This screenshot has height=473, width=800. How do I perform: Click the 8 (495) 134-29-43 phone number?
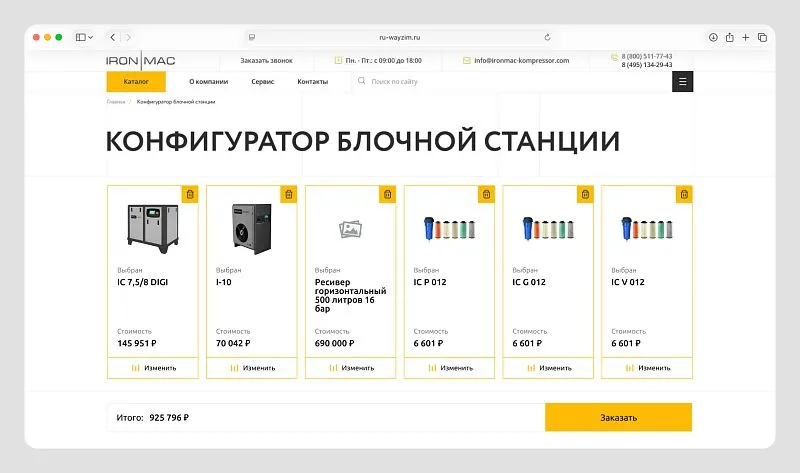coord(646,65)
